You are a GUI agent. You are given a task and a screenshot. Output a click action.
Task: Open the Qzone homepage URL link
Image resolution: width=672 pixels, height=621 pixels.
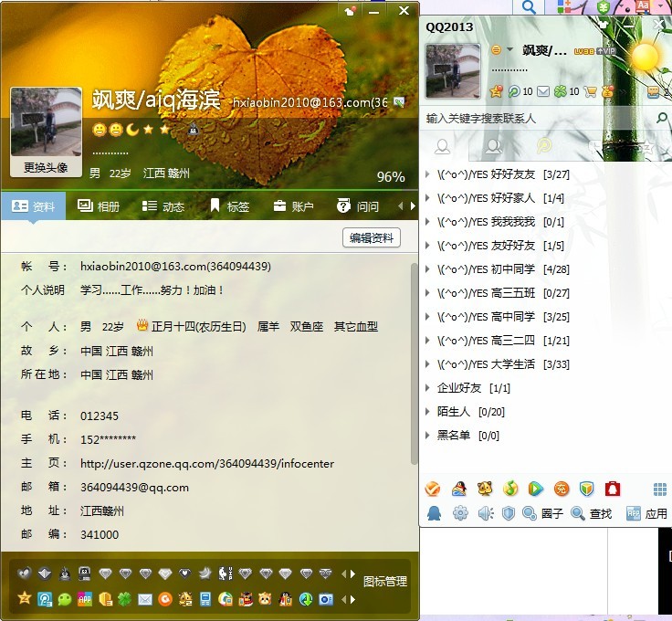pos(207,464)
